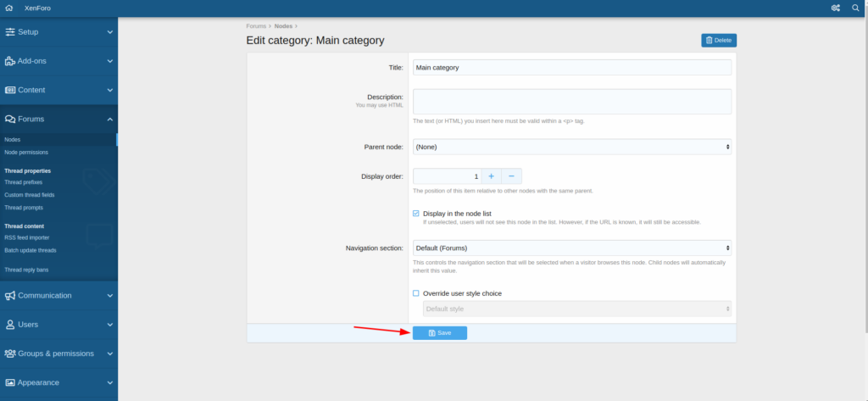Expand the Content section chevron

[x=109, y=90]
